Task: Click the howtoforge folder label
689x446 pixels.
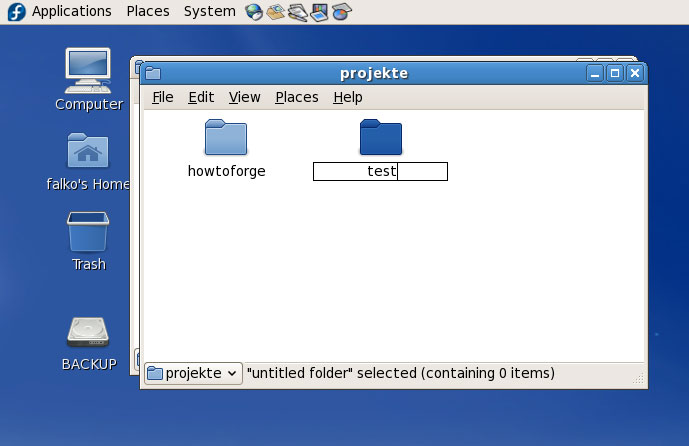Action: [226, 171]
